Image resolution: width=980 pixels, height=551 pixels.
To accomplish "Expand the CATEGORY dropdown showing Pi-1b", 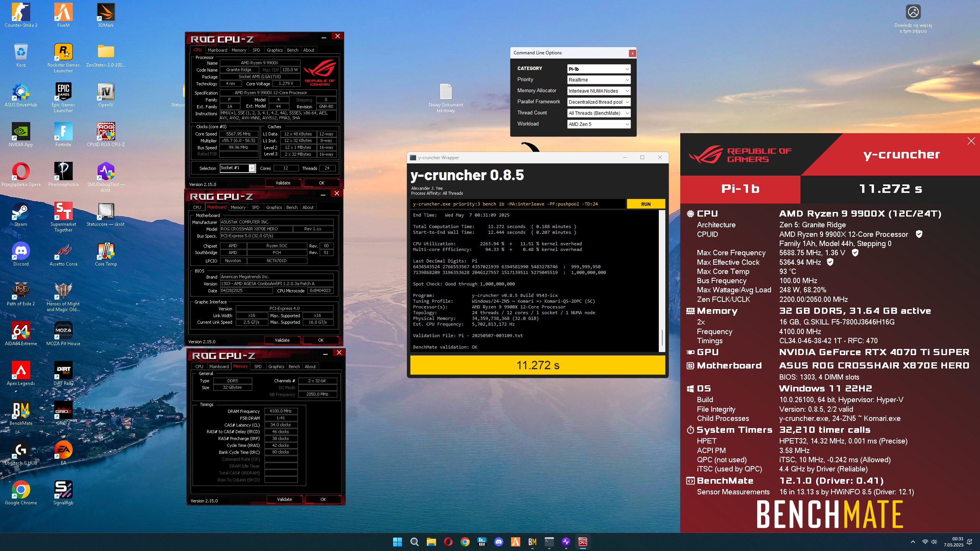I will click(599, 69).
